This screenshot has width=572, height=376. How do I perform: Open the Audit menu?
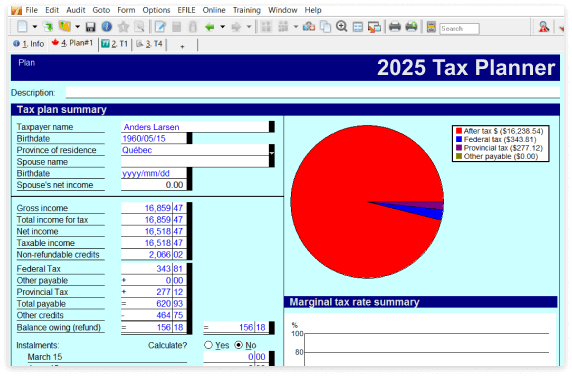[x=76, y=10]
